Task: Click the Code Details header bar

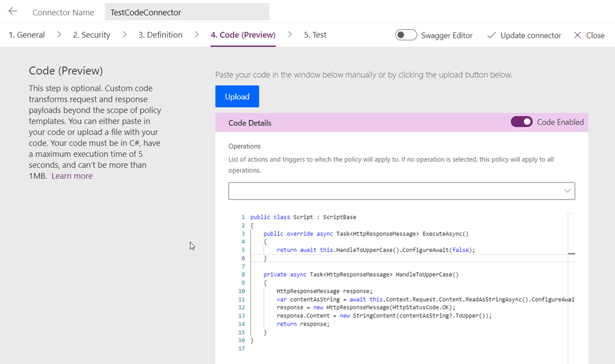Action: pyautogui.click(x=360, y=123)
